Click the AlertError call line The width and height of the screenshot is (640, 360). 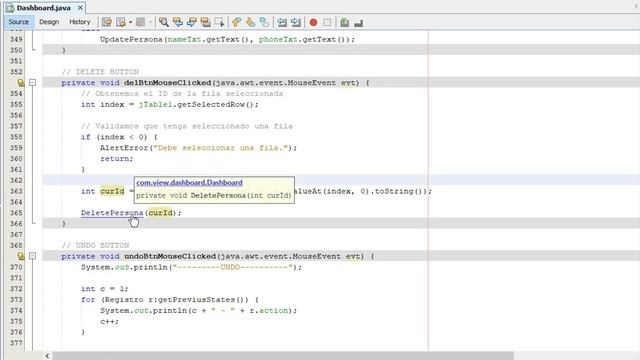coord(198,148)
